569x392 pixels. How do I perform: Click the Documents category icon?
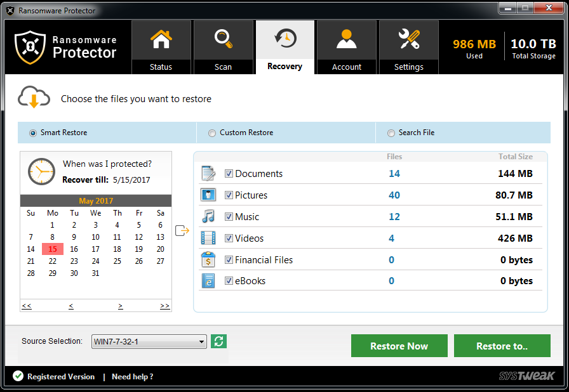pos(208,174)
